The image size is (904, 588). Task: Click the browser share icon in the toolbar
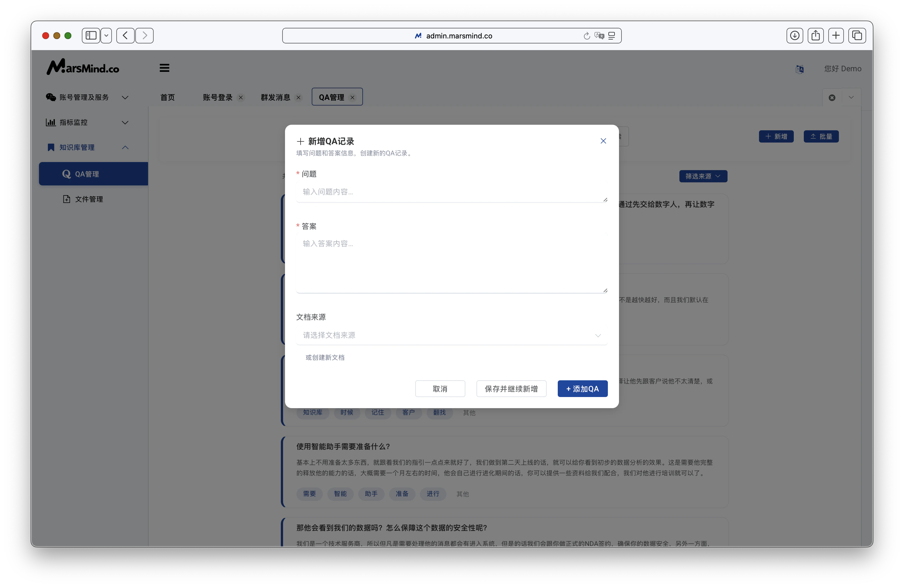(815, 35)
